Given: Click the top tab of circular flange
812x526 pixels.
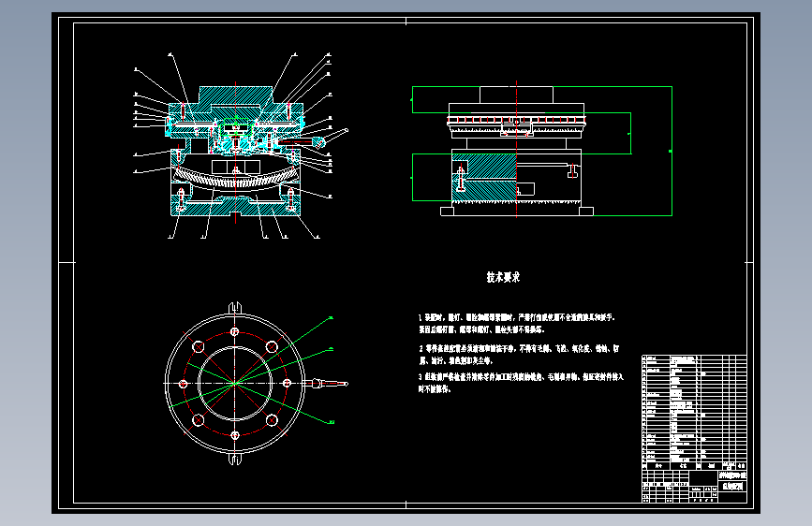Looking at the screenshot, I should 235,307.
